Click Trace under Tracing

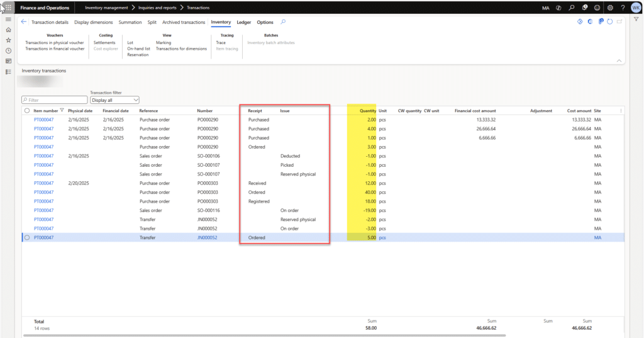point(221,42)
